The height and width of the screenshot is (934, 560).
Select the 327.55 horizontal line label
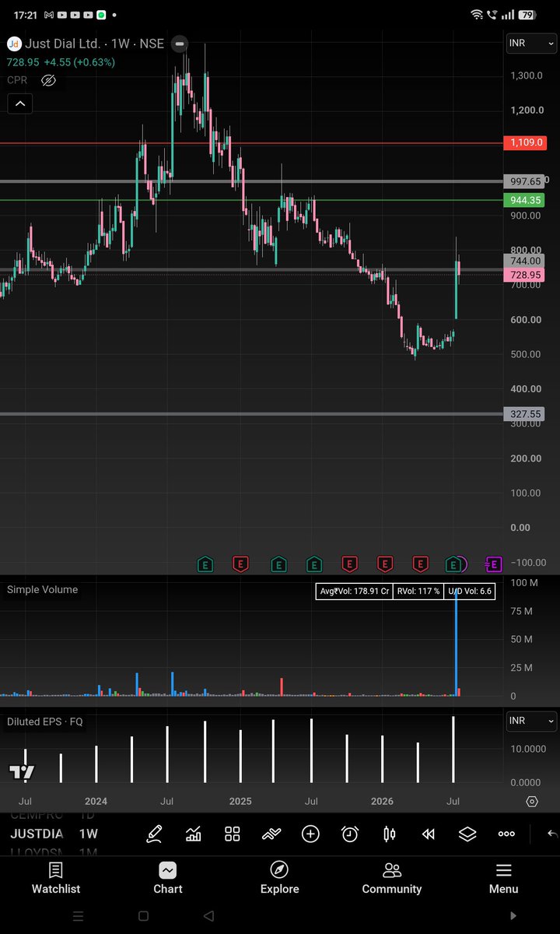click(525, 414)
